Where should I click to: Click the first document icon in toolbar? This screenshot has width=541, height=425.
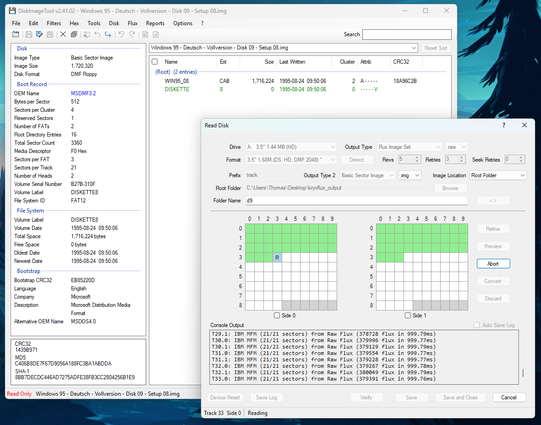pos(145,34)
